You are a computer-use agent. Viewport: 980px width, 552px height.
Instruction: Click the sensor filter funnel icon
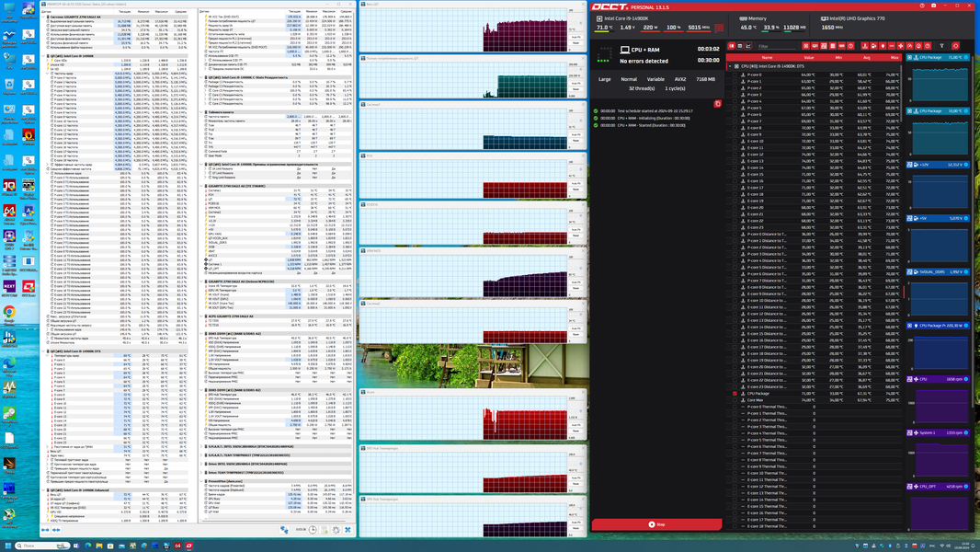(x=941, y=46)
